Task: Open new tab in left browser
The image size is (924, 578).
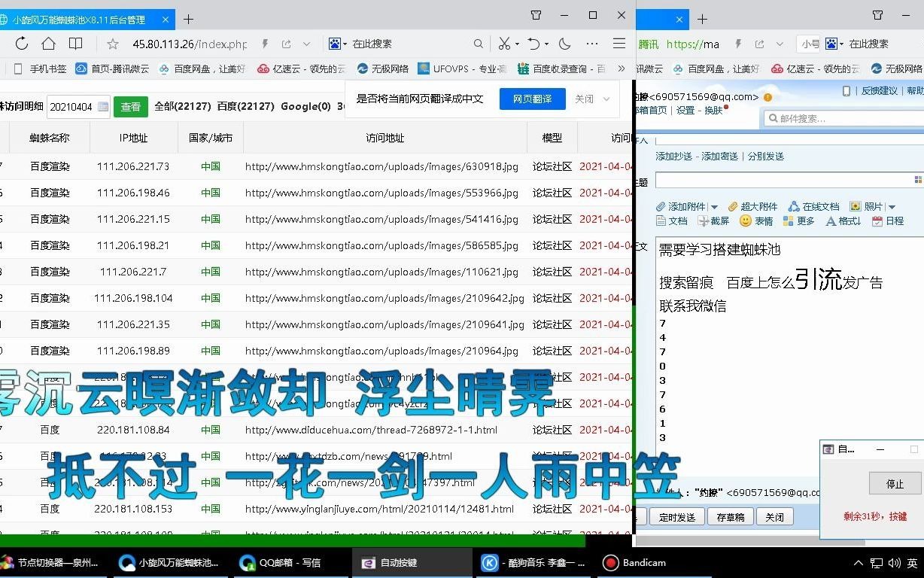Action: click(x=188, y=19)
